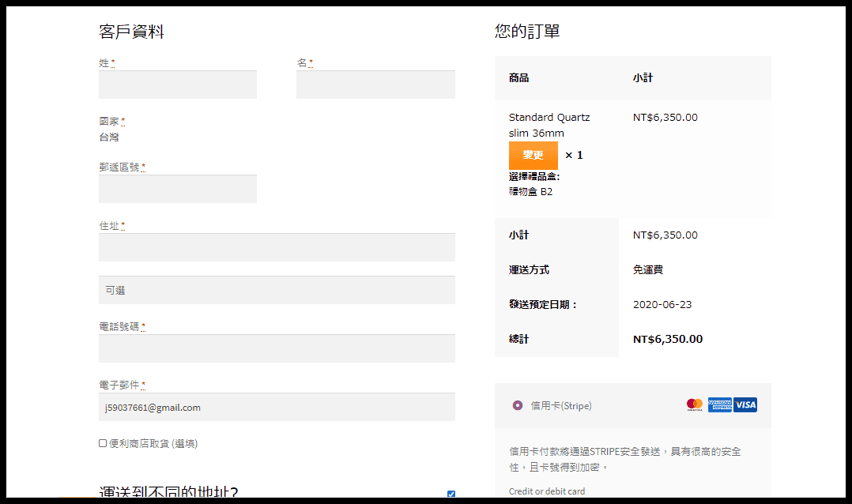The height and width of the screenshot is (504, 852).
Task: Select the 郵遞區號 postal code field
Action: tap(178, 189)
